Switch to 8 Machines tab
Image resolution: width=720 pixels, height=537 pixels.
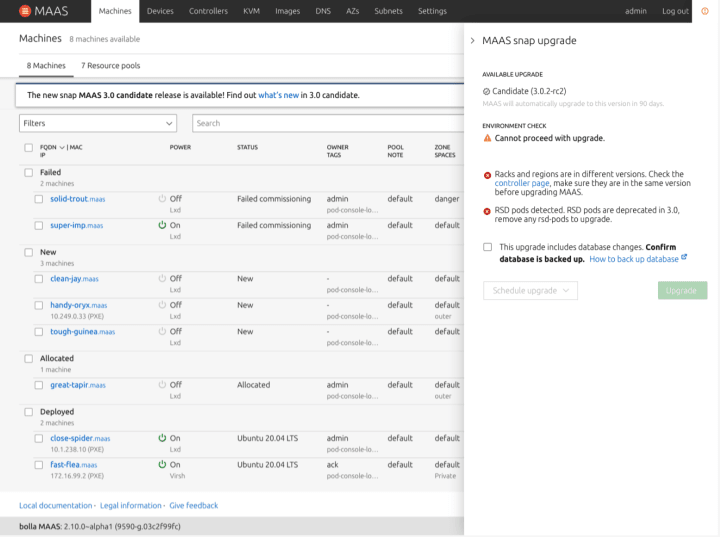(x=46, y=66)
